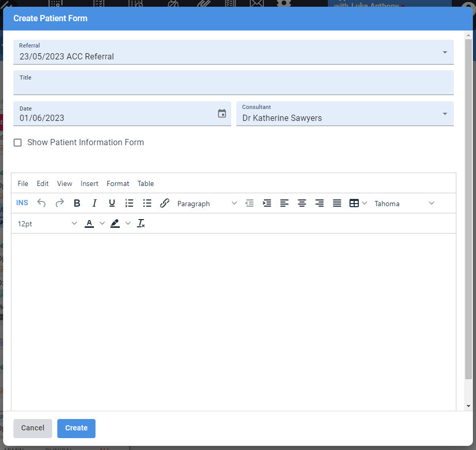The width and height of the screenshot is (476, 450).
Task: Enable Show Patient Information Form checkbox
Action: click(18, 143)
